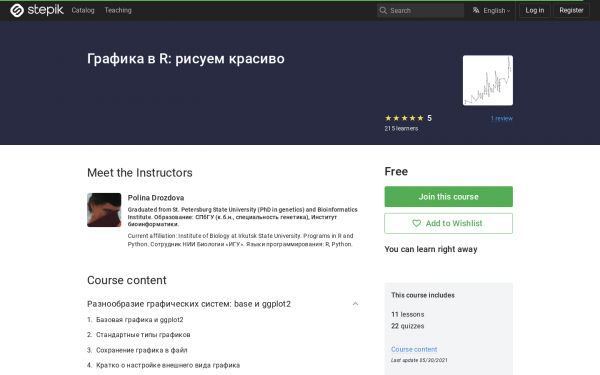Open Polina Drozdova instructor name link

coord(156,198)
